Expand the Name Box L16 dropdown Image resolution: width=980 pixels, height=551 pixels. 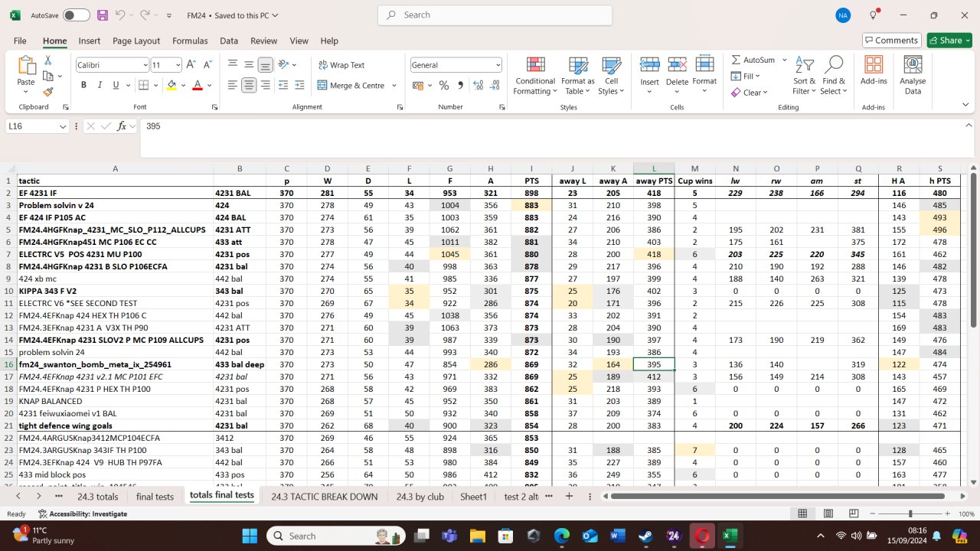pos(63,126)
